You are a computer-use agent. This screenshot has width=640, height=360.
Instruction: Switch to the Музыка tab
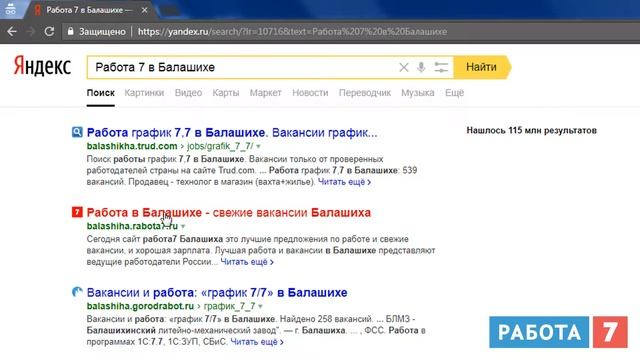418,93
